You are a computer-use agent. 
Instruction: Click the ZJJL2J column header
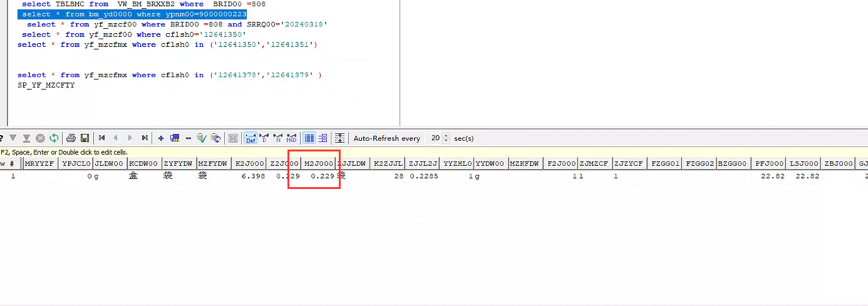(423, 163)
